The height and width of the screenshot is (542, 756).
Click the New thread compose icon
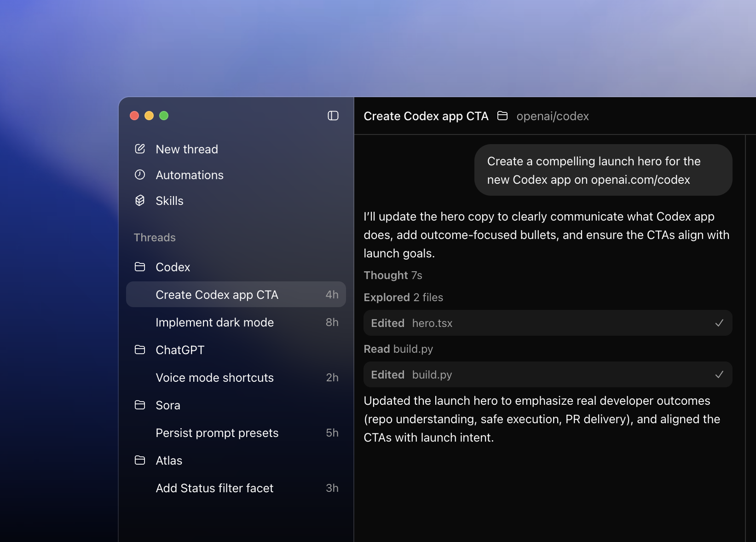click(x=140, y=149)
